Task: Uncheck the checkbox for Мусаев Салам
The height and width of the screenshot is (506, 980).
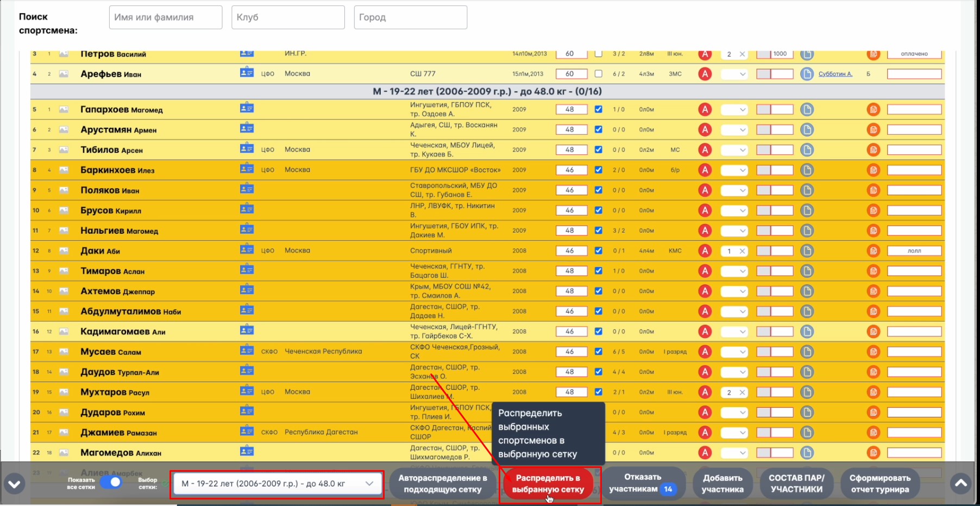Action: click(598, 352)
